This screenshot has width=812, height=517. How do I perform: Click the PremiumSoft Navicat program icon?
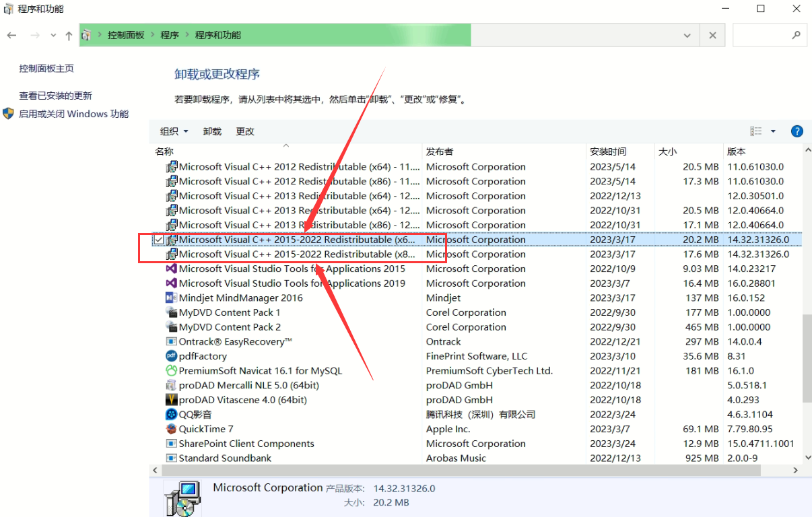(172, 371)
